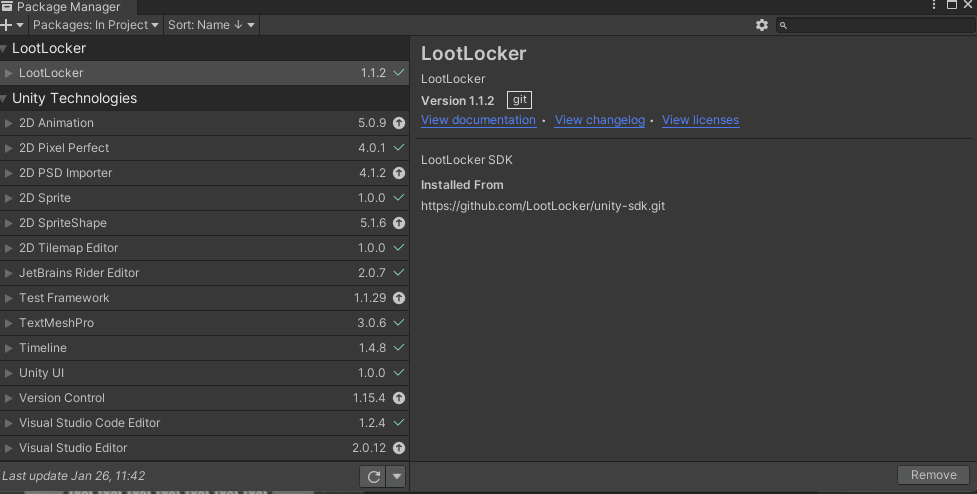Collapse the Unity Technologies group
977x494 pixels.
[4, 98]
